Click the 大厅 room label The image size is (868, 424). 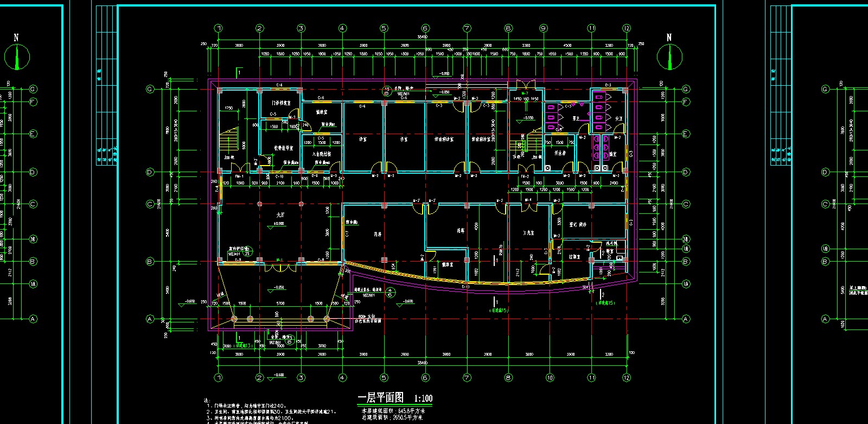point(280,215)
